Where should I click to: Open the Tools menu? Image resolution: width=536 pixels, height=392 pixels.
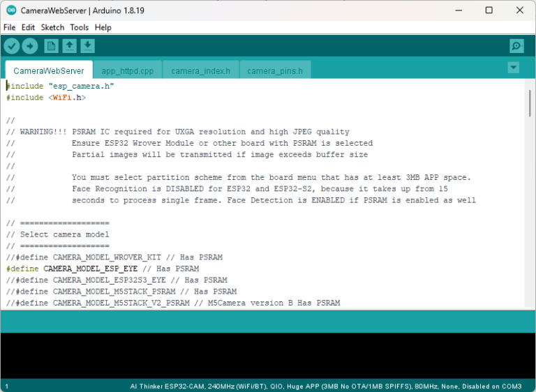(79, 27)
